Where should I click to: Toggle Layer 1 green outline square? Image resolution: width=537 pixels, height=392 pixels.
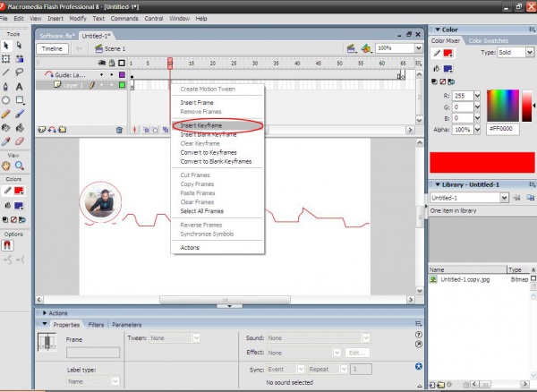122,85
